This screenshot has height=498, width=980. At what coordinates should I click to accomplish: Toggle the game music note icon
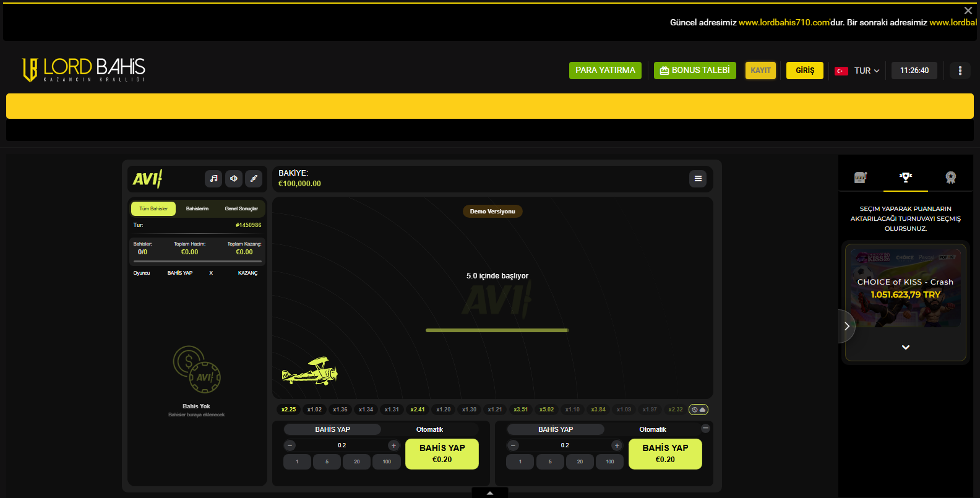coord(213,179)
